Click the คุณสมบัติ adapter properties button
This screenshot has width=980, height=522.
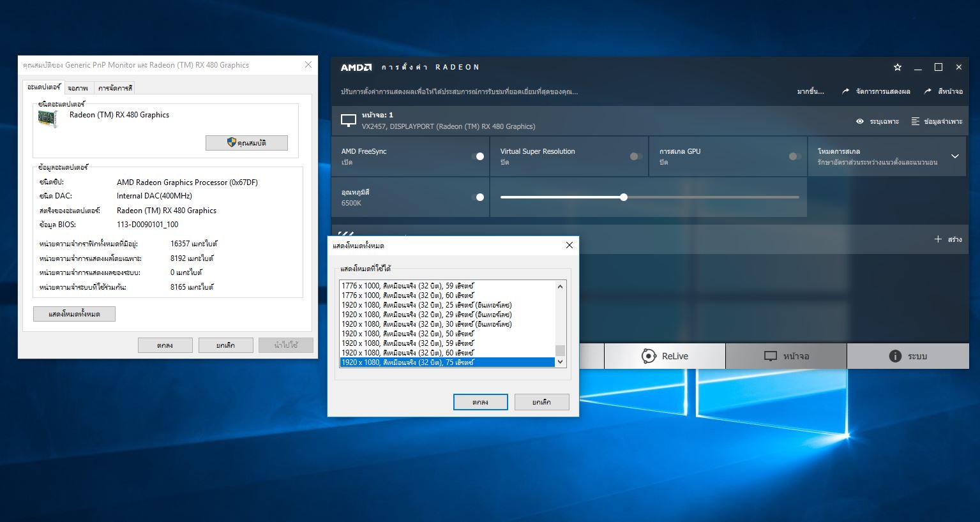click(246, 143)
